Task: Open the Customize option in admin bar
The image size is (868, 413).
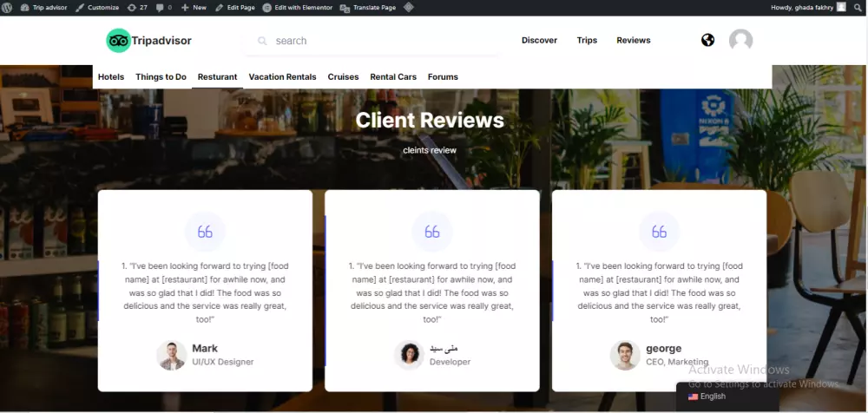Action: [x=97, y=8]
